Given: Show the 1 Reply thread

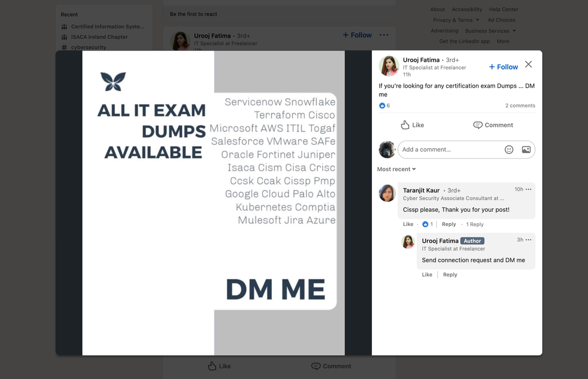Looking at the screenshot, I should tap(474, 224).
